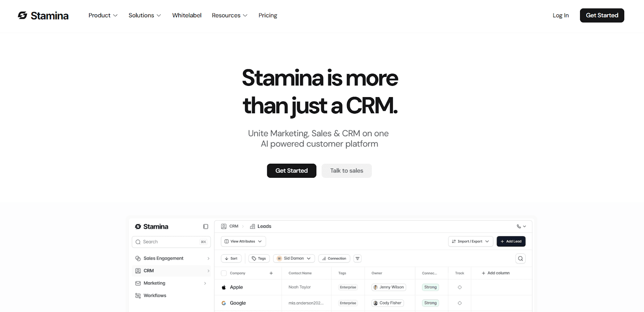Screen dimensions: 644x312
Task: Click the Stamina logo in the header
Action: coord(43,15)
